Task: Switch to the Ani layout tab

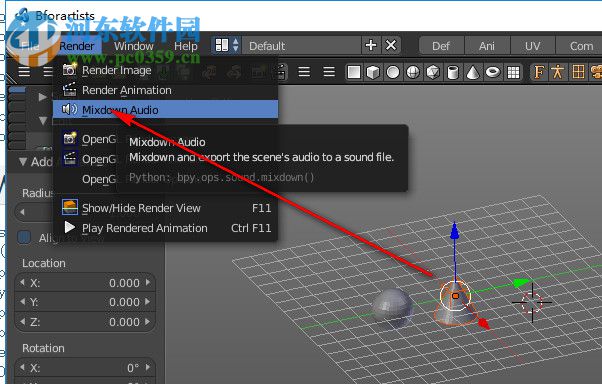Action: point(487,46)
